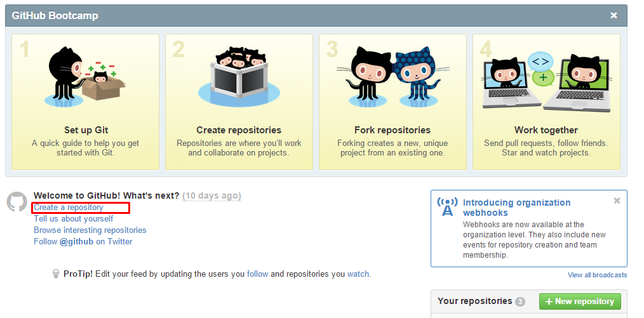
Task: Open the Work together laptops illustration
Action: coord(546,81)
